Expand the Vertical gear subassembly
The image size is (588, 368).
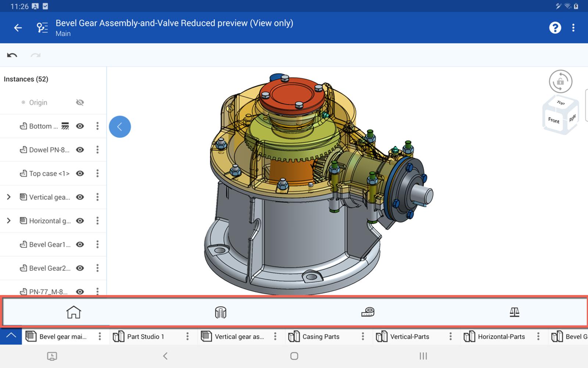[x=9, y=197]
